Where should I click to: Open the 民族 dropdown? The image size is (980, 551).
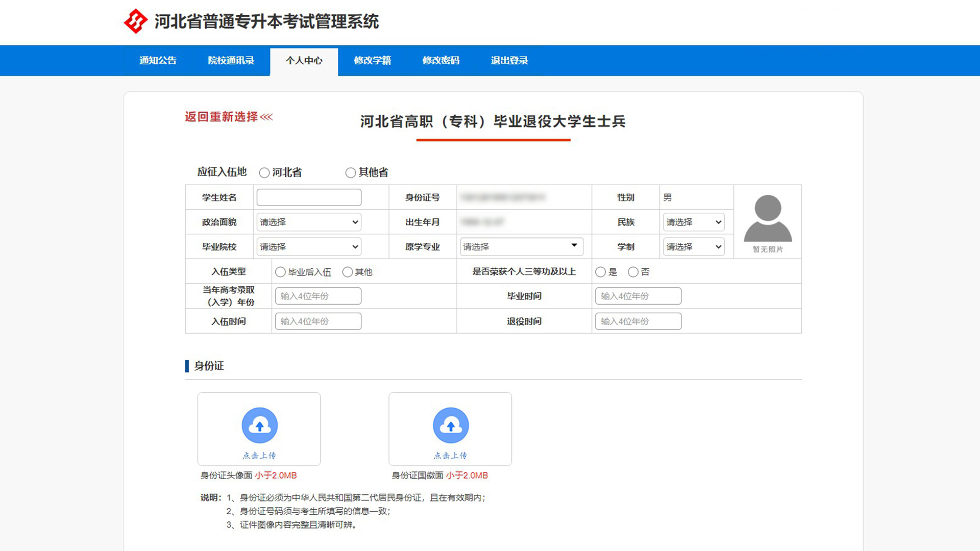693,222
